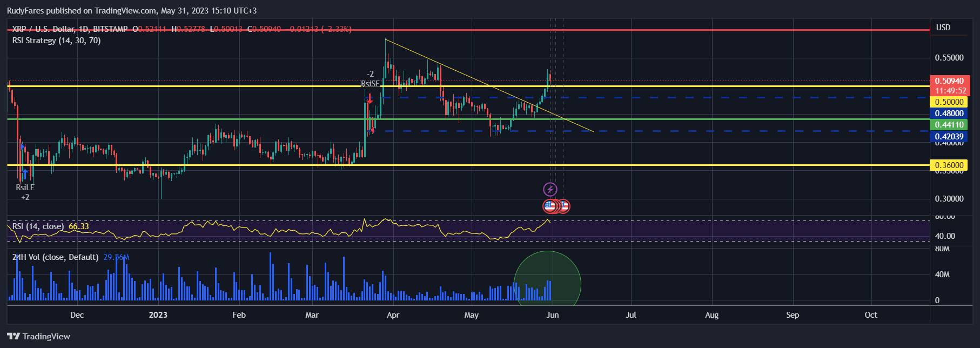
Task: Click the purple lightning bolt event icon
Action: [550, 189]
